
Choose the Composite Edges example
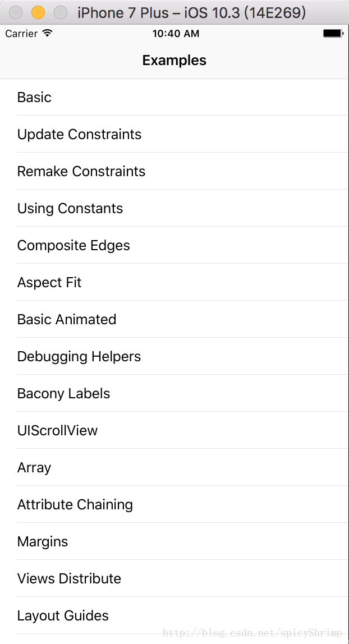74,246
